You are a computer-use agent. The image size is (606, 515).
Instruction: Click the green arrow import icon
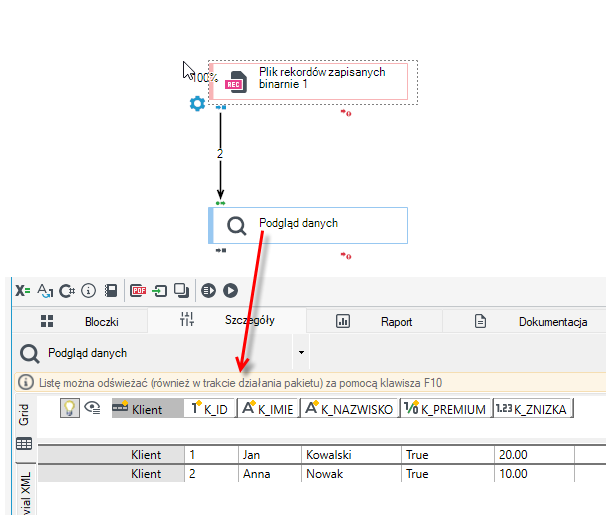pos(160,291)
